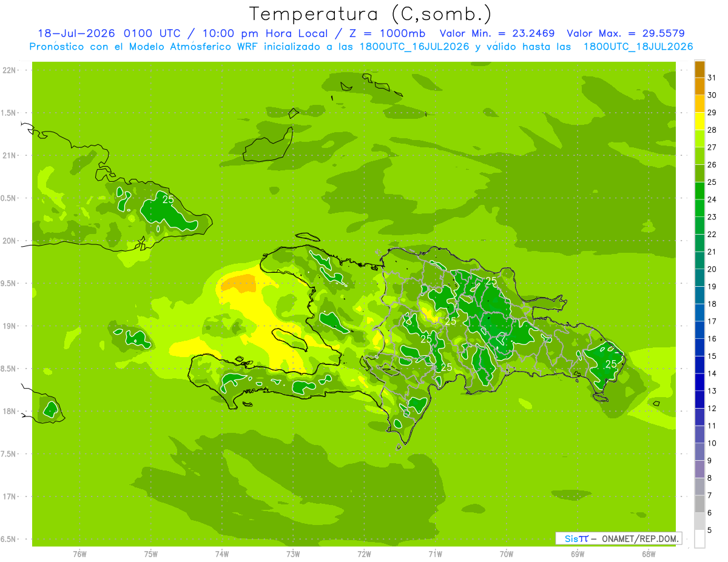Click the 'ONAMET/REP.DOM.' credit label
The image size is (728, 562).
coord(639,538)
